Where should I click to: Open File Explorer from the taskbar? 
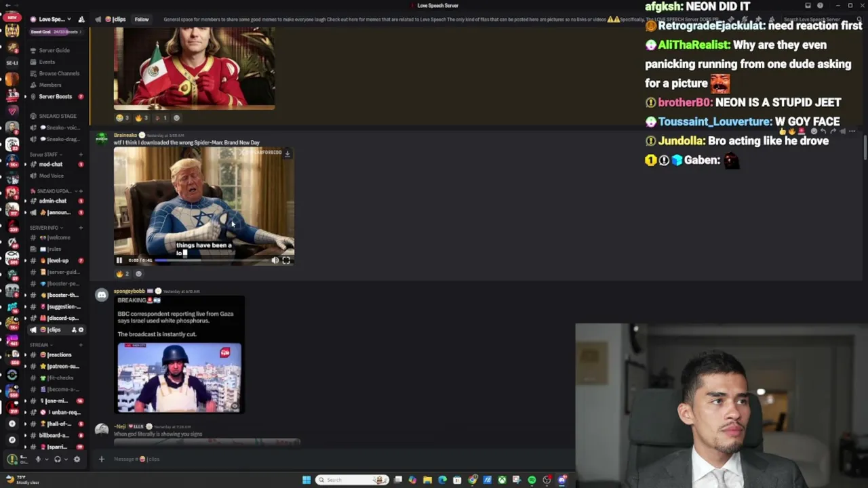click(427, 480)
